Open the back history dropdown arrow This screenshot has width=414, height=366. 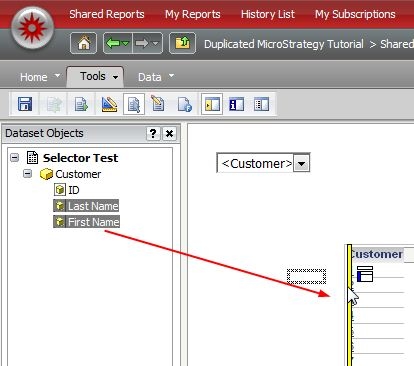coord(125,43)
